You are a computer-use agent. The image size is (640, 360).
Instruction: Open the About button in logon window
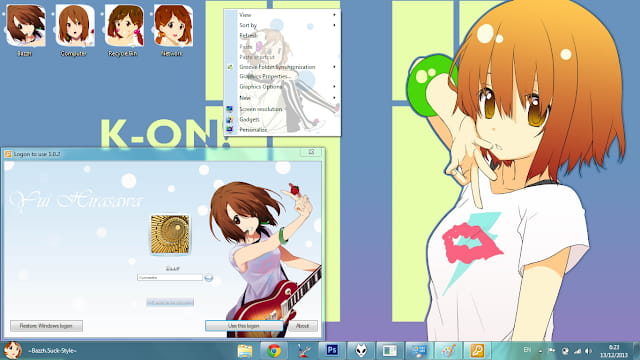click(302, 326)
